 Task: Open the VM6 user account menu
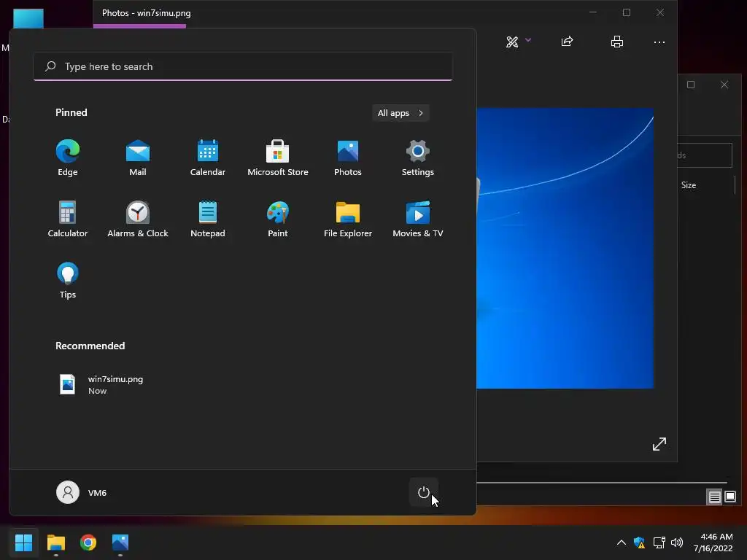point(82,492)
